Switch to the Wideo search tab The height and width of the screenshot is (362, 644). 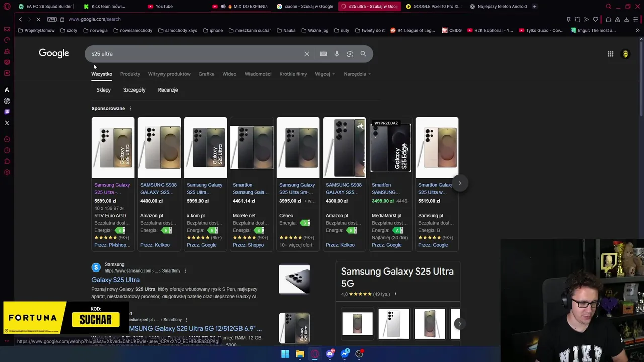(x=229, y=74)
